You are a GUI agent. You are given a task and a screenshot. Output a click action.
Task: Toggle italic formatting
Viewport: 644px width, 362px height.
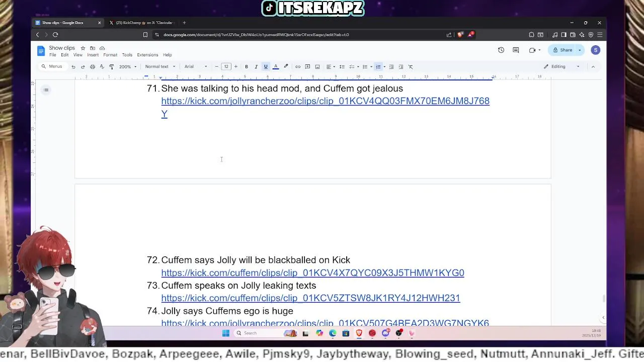pos(256,67)
